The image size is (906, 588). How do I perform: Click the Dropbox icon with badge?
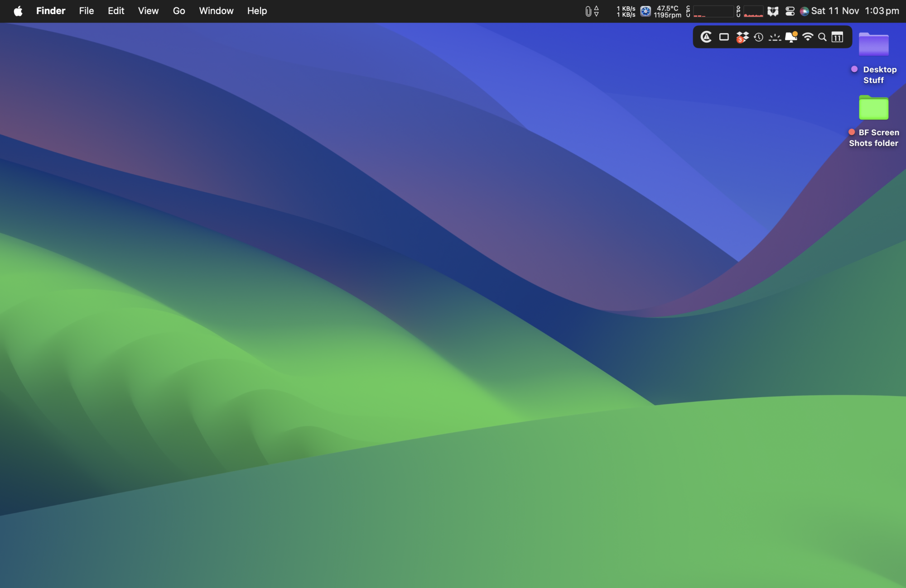coord(742,37)
